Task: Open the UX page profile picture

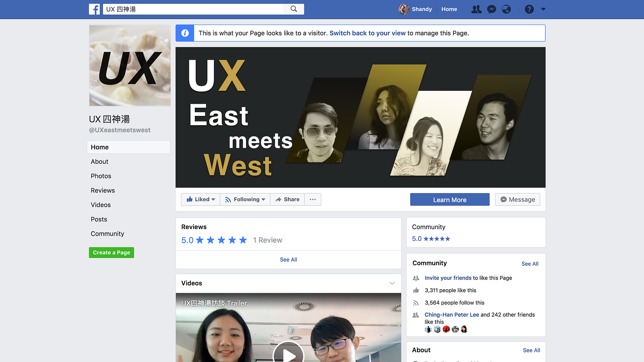Action: [x=130, y=66]
